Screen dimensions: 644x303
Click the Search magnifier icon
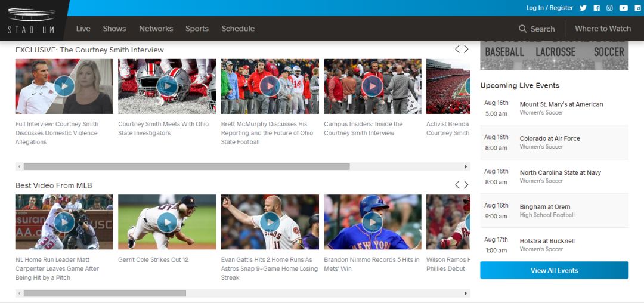pos(522,29)
